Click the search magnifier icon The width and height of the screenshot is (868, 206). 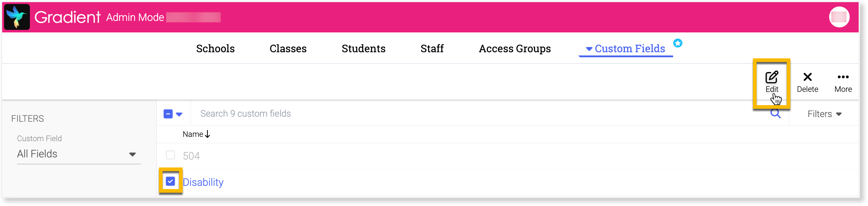click(x=776, y=114)
